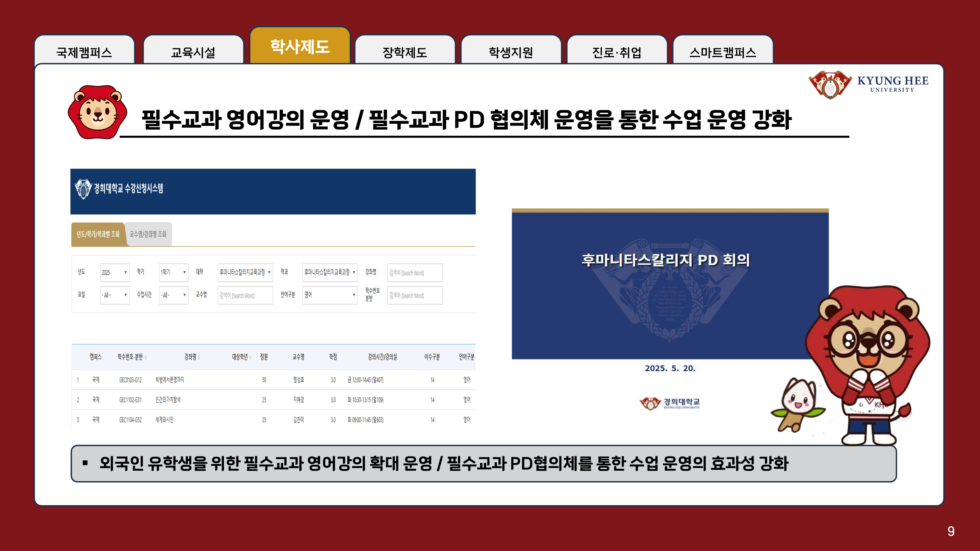Click the 학수번호 분반 search field
Screen dimensions: 980x551
pos(415,296)
